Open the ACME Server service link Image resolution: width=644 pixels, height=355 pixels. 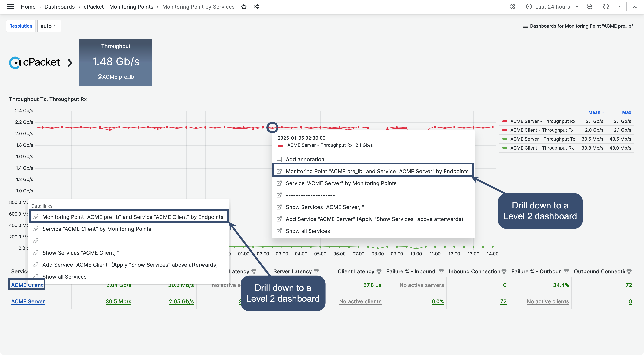28,301
